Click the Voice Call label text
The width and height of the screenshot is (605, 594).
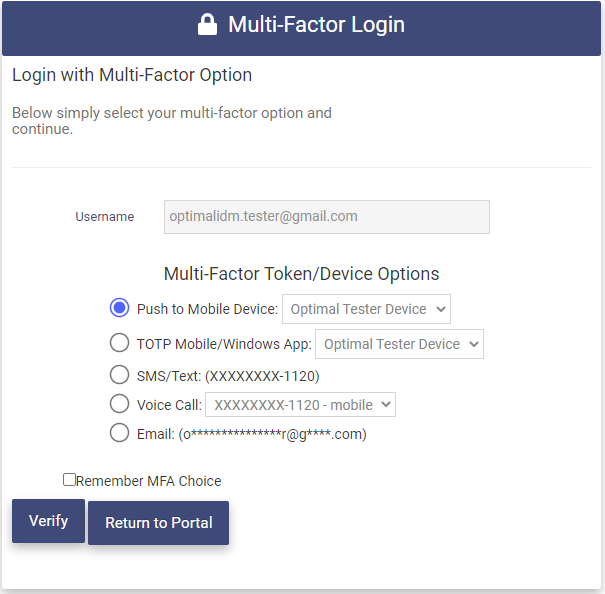click(168, 405)
